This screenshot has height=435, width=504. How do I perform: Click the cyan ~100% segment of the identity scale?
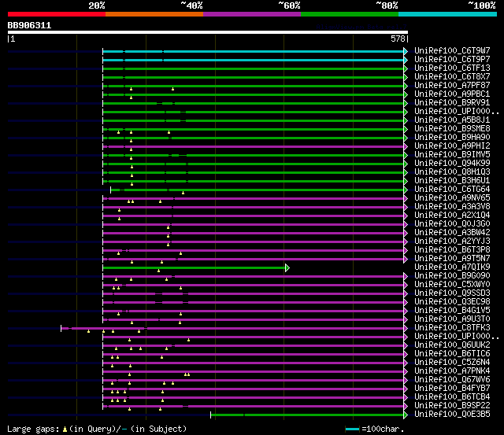[x=448, y=14]
